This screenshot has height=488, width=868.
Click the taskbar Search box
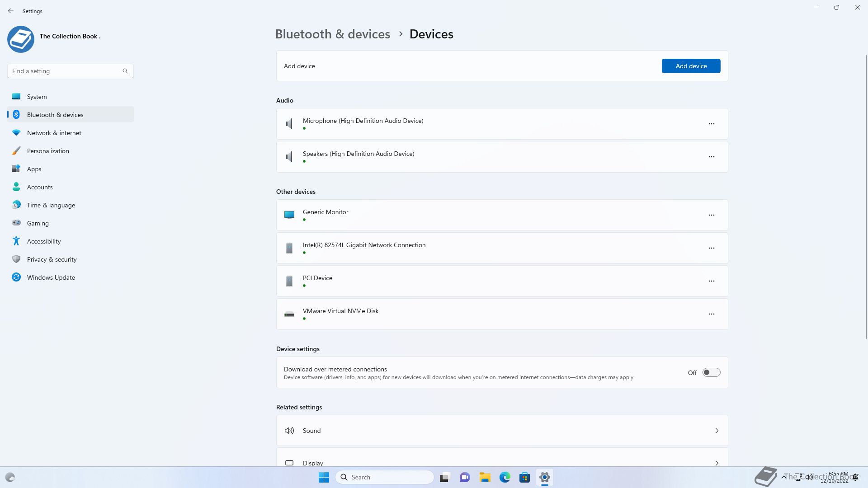click(385, 477)
